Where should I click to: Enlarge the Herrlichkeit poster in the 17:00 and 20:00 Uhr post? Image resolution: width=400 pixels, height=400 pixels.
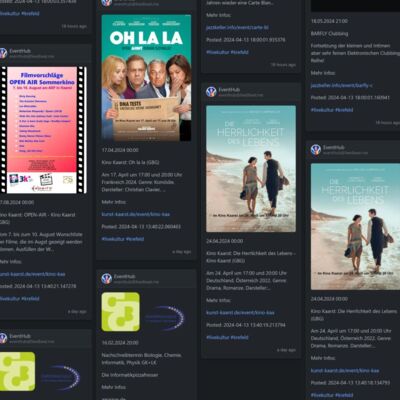point(251,169)
